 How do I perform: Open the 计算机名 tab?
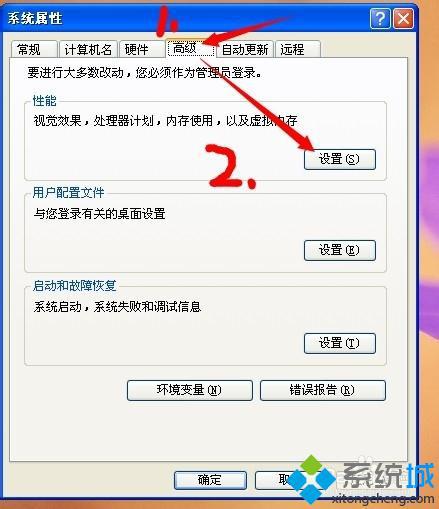point(88,49)
